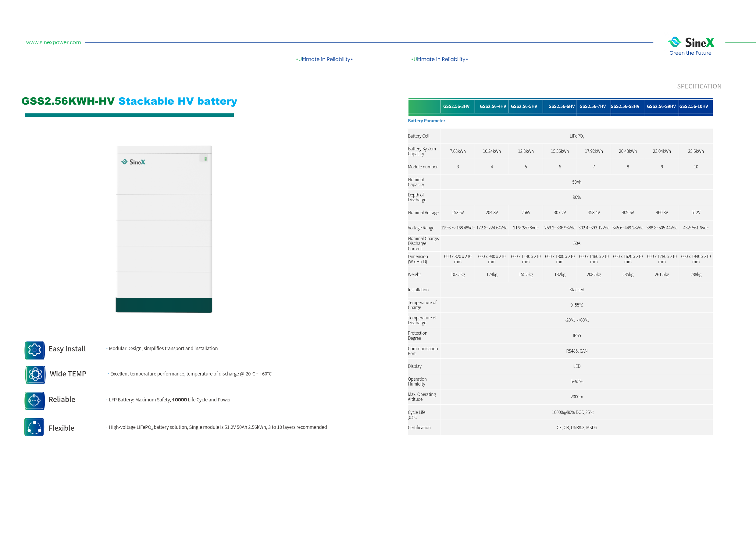Click the 600 x 820 x 210 mm dimension cell
The height and width of the screenshot is (535, 756).
[x=458, y=259]
